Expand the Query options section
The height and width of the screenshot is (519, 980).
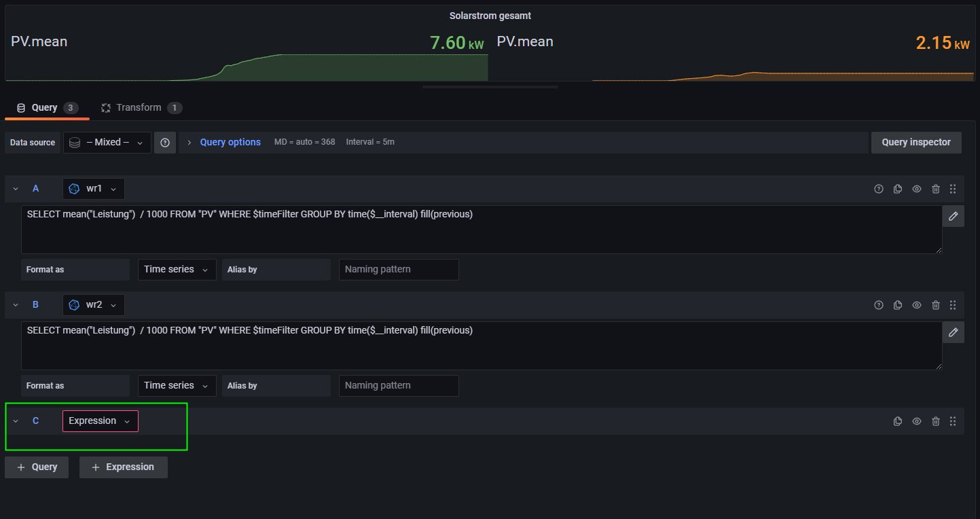(x=230, y=143)
